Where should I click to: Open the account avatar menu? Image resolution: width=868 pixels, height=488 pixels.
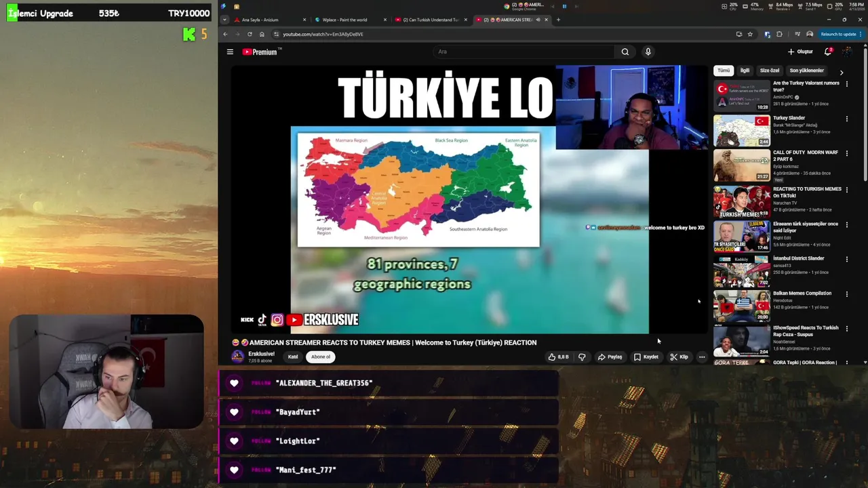[848, 52]
